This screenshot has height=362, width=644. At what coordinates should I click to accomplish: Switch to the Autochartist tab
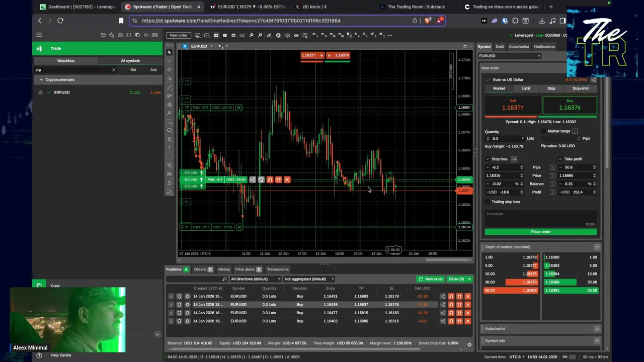click(519, 46)
